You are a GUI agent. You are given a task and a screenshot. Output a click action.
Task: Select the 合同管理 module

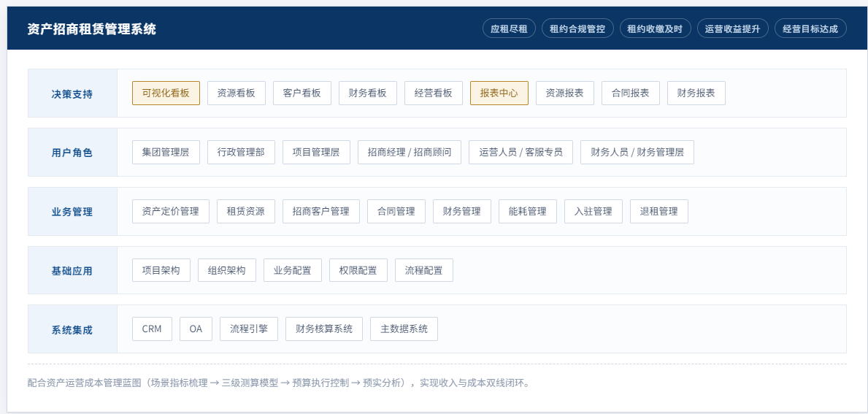click(396, 212)
